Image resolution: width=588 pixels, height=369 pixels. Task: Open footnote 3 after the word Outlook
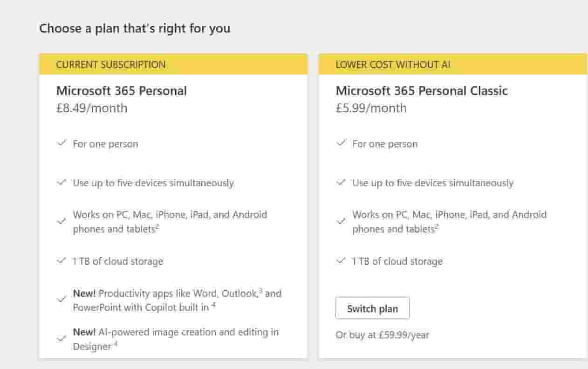[261, 291]
